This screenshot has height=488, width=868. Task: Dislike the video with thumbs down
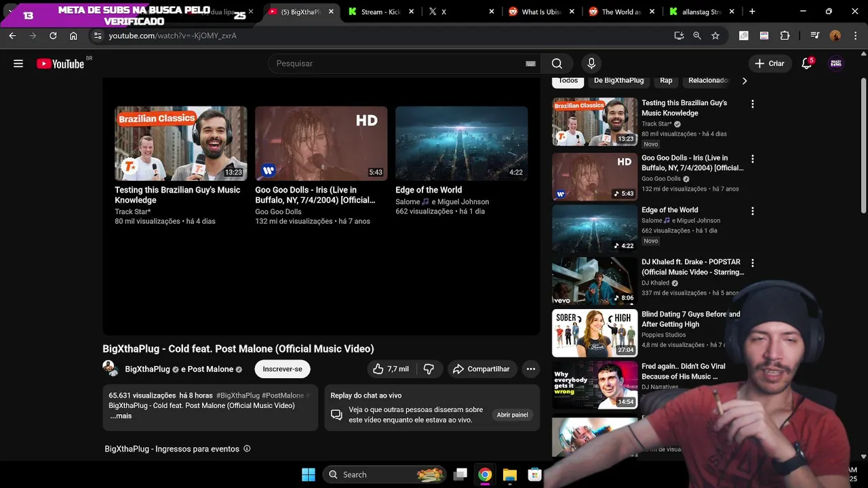pyautogui.click(x=429, y=369)
